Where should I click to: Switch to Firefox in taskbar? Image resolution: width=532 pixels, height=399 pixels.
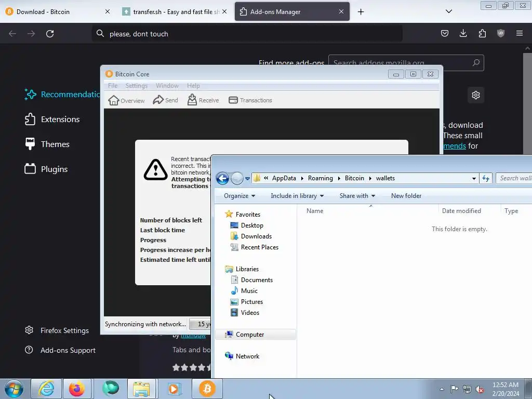pyautogui.click(x=77, y=389)
